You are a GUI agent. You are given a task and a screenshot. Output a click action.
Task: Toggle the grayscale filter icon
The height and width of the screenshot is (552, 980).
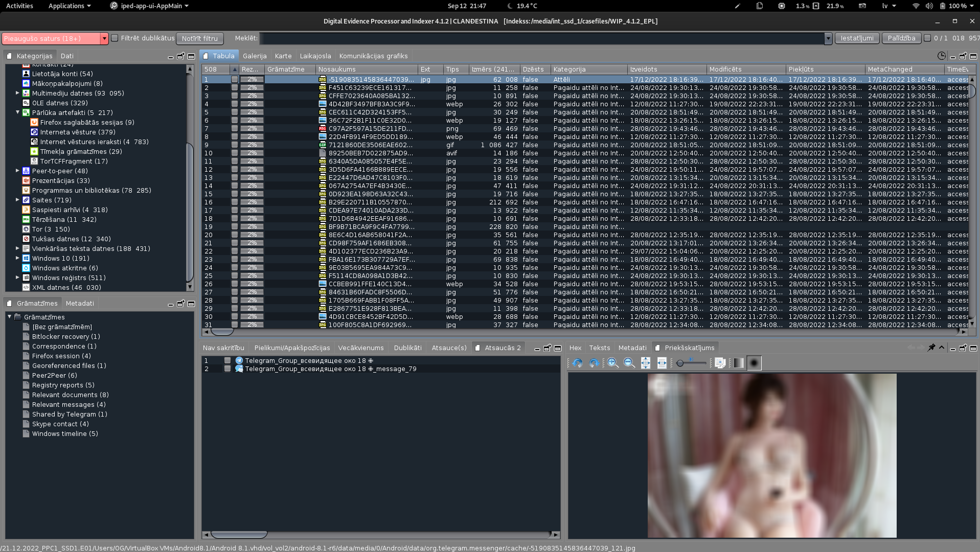pos(738,363)
